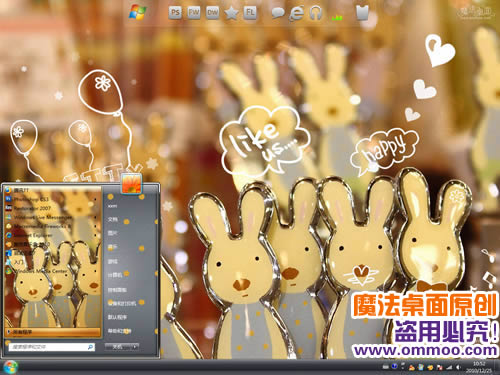
Task: Launch Photoshop from the PS dock icon
Action: click(x=175, y=13)
